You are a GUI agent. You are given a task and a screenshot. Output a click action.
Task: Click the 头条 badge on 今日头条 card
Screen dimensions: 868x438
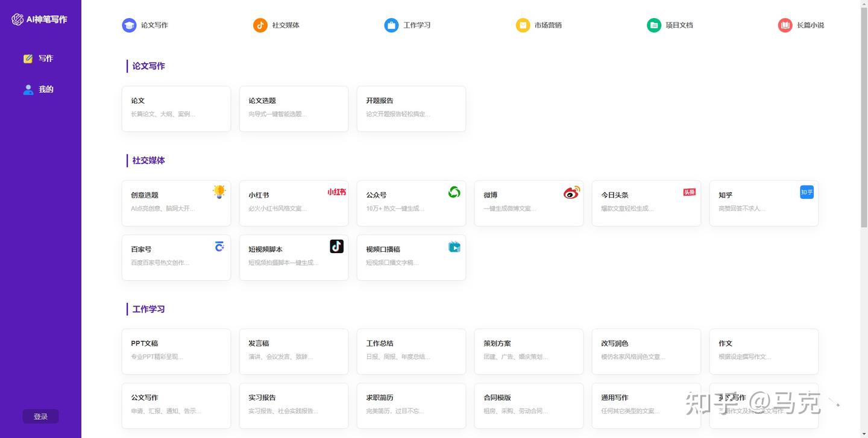[689, 192]
